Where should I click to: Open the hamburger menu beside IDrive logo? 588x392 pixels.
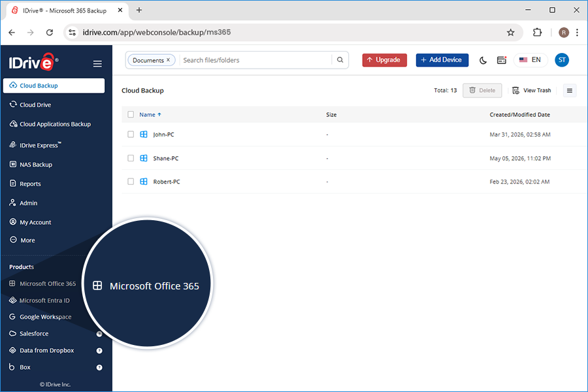coord(97,64)
